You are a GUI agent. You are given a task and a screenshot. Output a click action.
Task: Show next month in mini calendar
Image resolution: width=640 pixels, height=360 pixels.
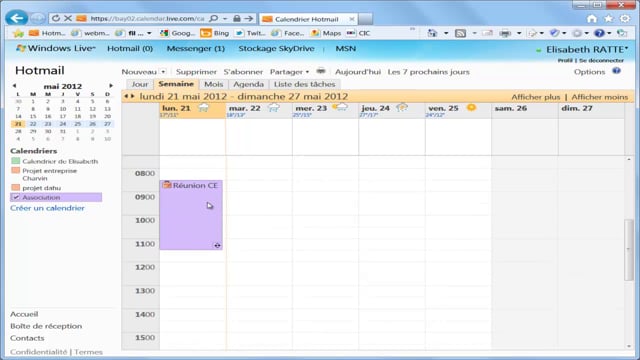click(x=111, y=86)
